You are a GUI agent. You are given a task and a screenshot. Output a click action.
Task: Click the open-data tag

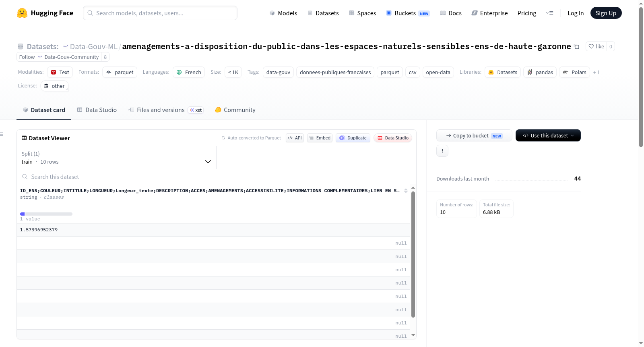click(438, 72)
